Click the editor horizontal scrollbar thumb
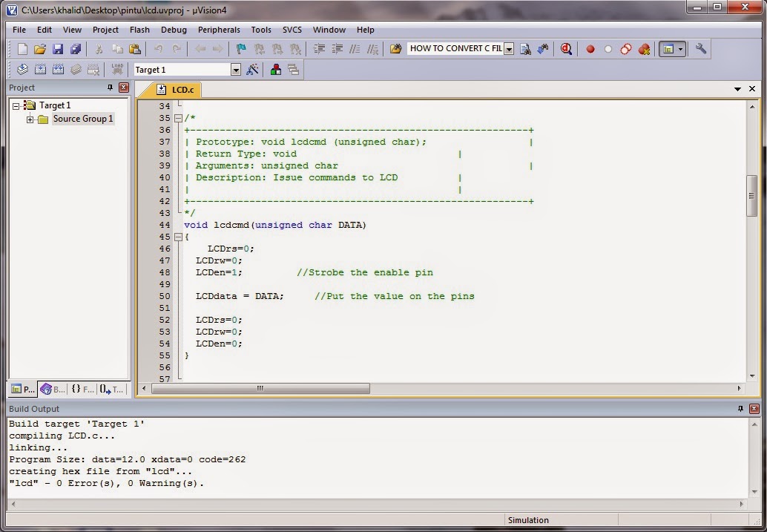This screenshot has height=532, width=767. pos(260,389)
